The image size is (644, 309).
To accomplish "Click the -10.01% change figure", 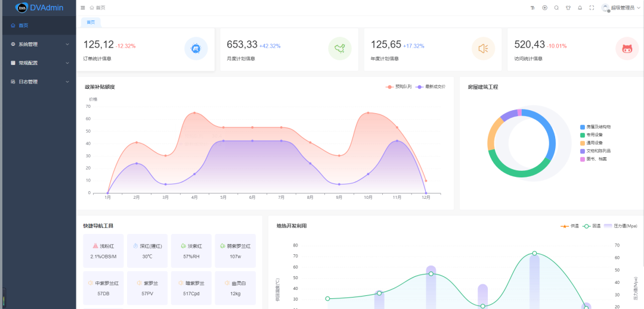I will 556,46.
